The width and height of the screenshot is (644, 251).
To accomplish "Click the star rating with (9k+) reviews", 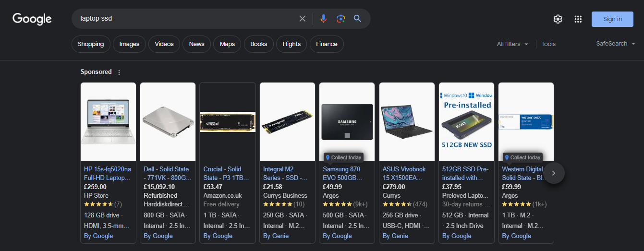I will [345, 204].
